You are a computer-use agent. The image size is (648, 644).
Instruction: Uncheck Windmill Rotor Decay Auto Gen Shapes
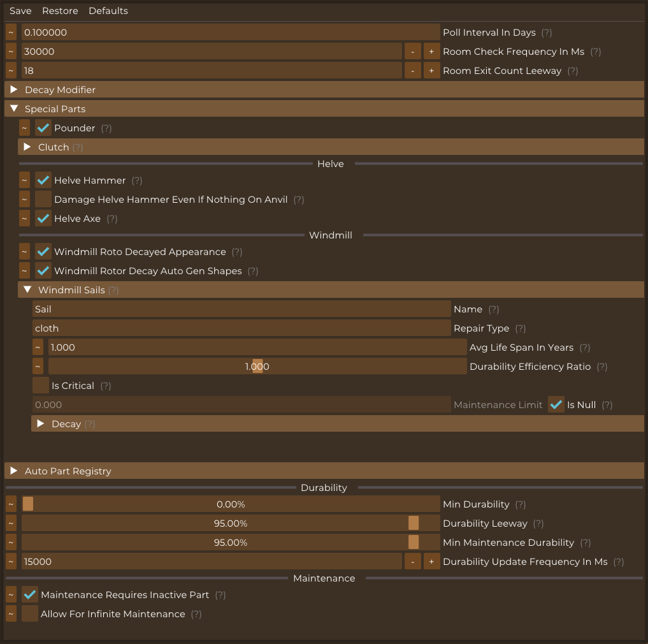tap(43, 270)
